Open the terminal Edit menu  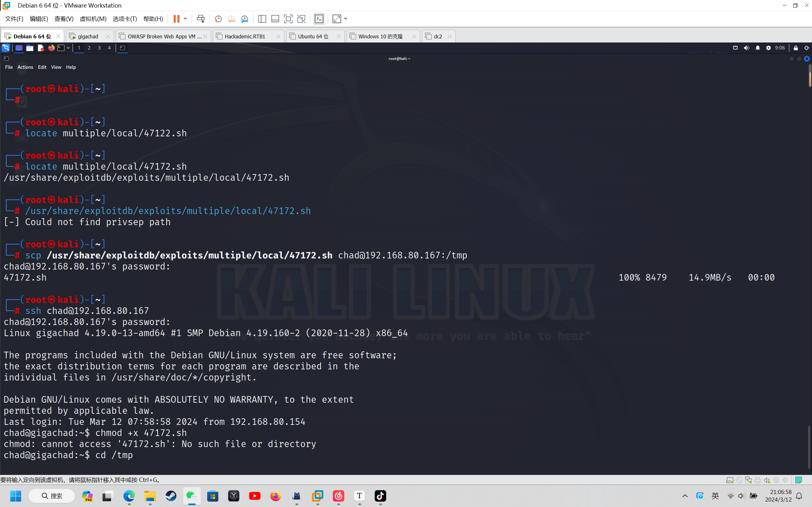(42, 67)
